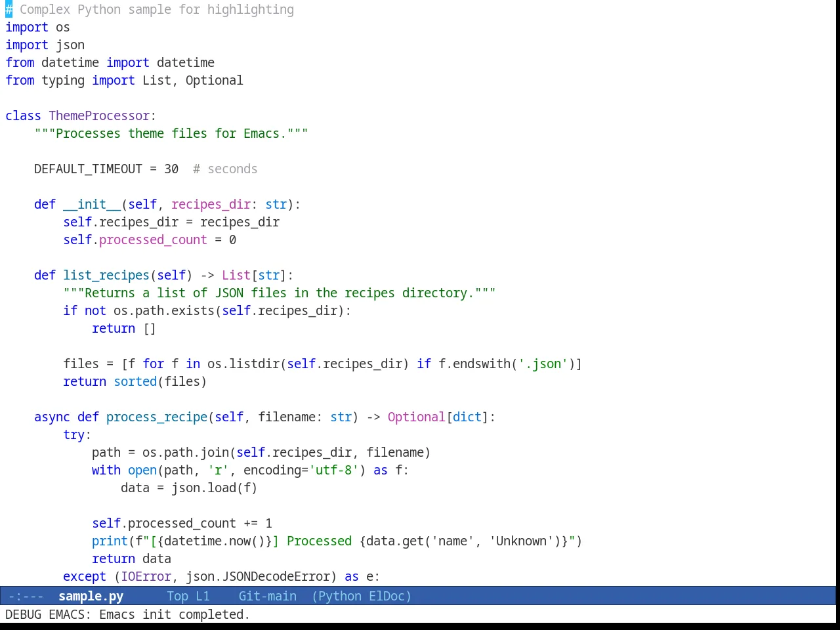
Task: Click the 'if not os.path.exists' line
Action: point(207,311)
